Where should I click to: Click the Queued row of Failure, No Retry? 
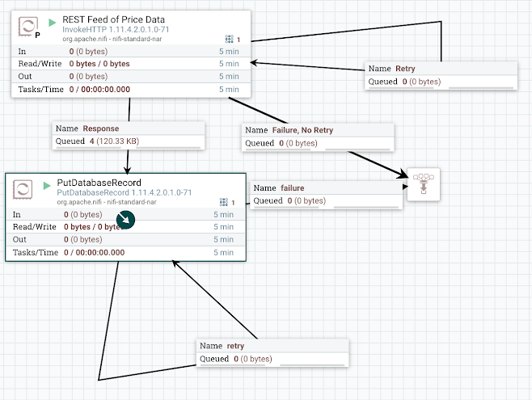pos(317,143)
